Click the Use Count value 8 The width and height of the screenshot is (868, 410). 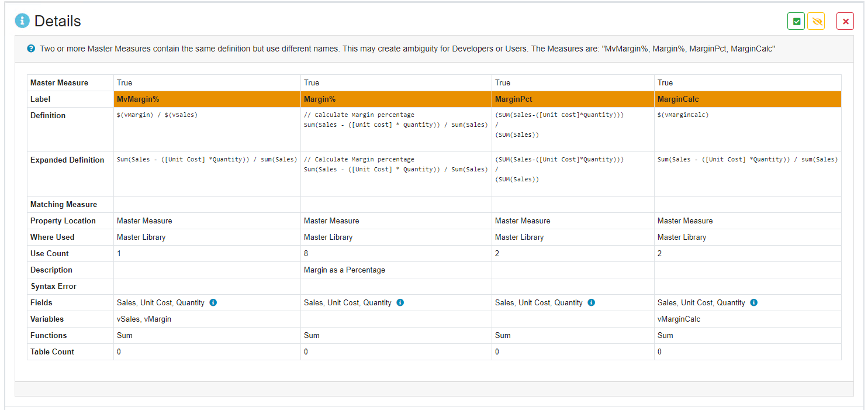(306, 254)
